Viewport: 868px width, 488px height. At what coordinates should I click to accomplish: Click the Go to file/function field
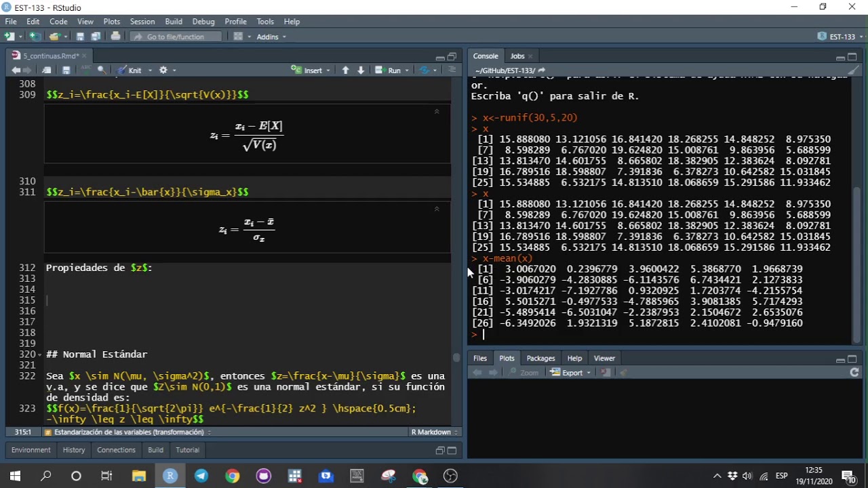176,37
